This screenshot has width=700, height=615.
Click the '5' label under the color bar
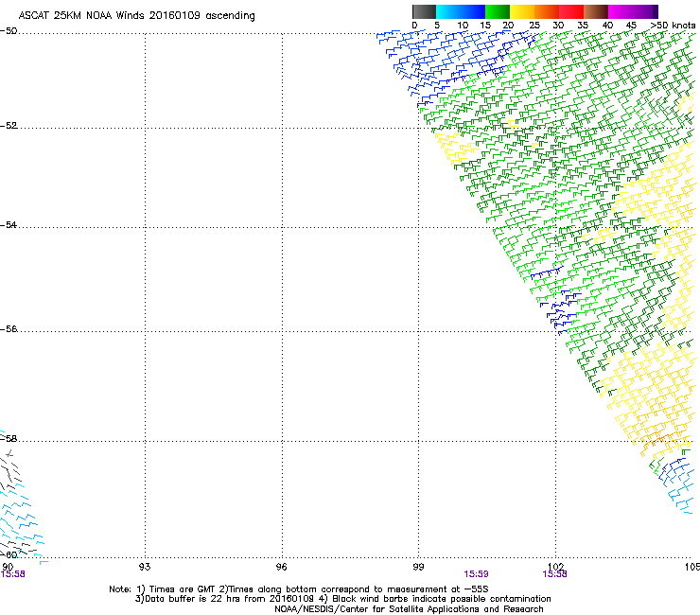tap(437, 26)
